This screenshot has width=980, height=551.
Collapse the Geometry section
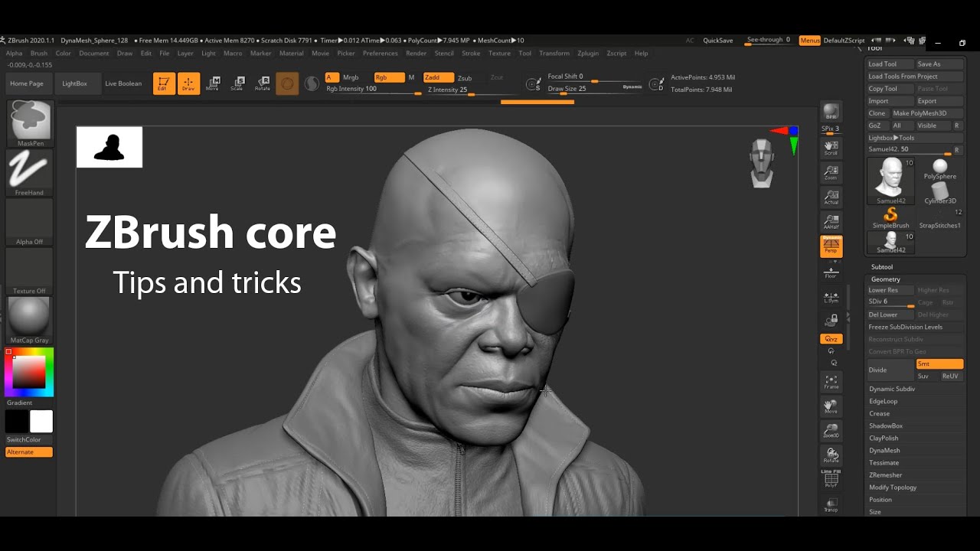[886, 279]
